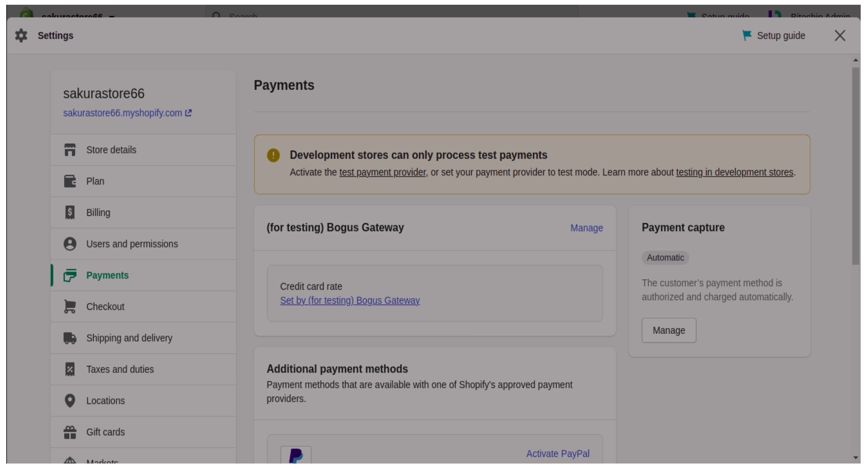
Task: Click the Settings gear icon
Action: [21, 35]
